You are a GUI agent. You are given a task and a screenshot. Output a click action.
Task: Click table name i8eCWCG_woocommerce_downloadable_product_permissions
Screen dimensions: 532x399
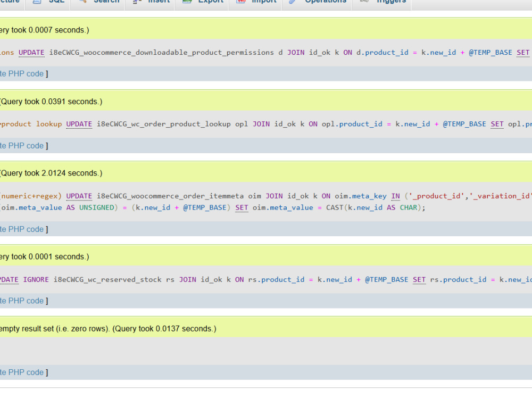[162, 53]
